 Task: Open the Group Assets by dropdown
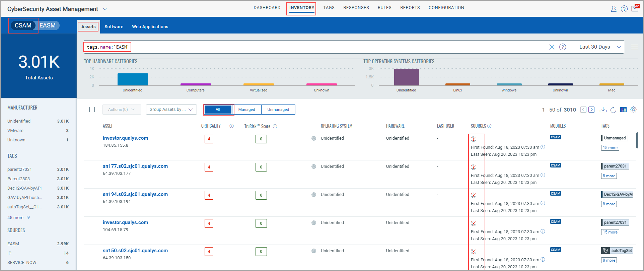pos(171,110)
